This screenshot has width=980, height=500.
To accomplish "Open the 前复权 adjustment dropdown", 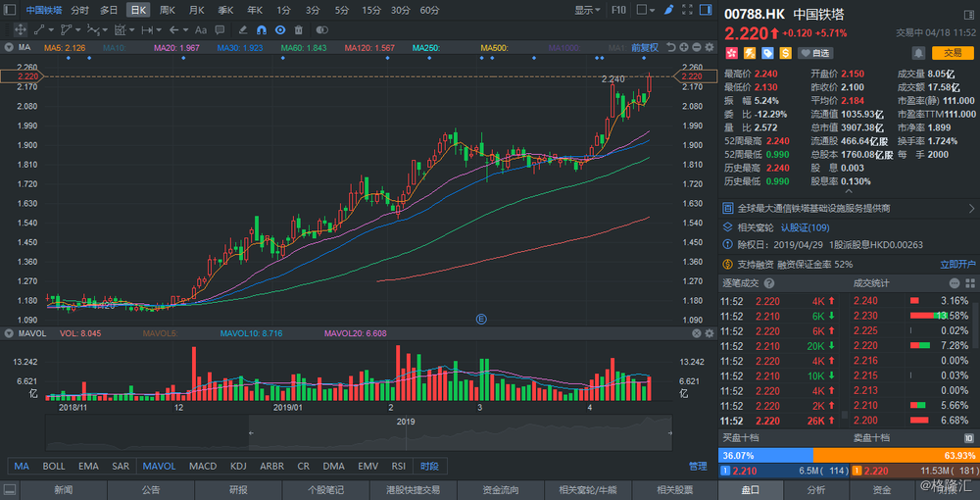I will pyautogui.click(x=645, y=47).
